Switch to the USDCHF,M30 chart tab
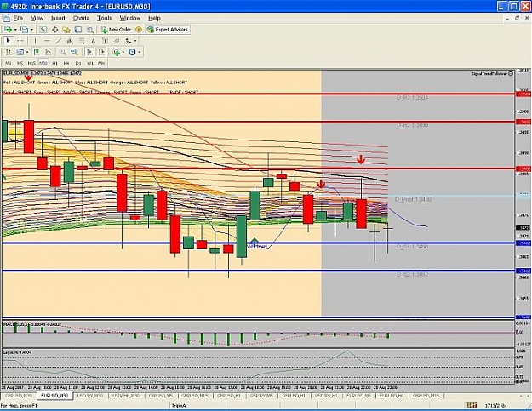This screenshot has height=411, width=532. (126, 396)
